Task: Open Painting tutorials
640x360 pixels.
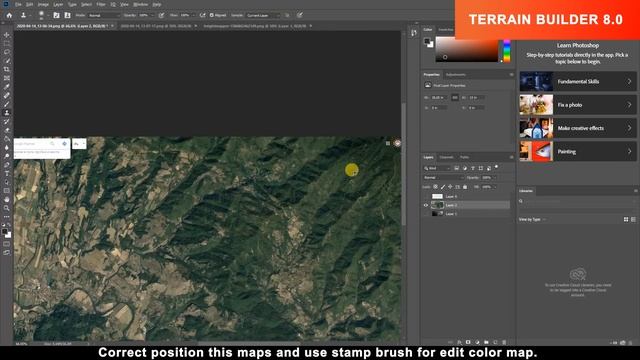Action: click(x=578, y=151)
